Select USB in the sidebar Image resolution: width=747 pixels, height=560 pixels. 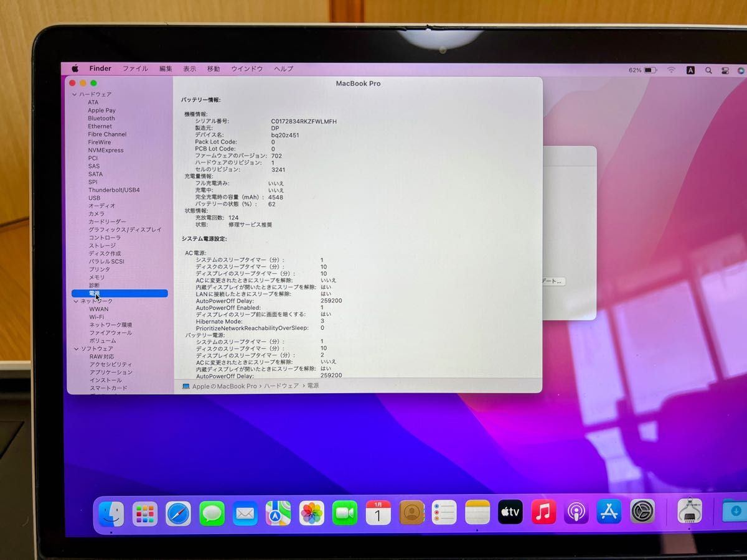pyautogui.click(x=94, y=198)
